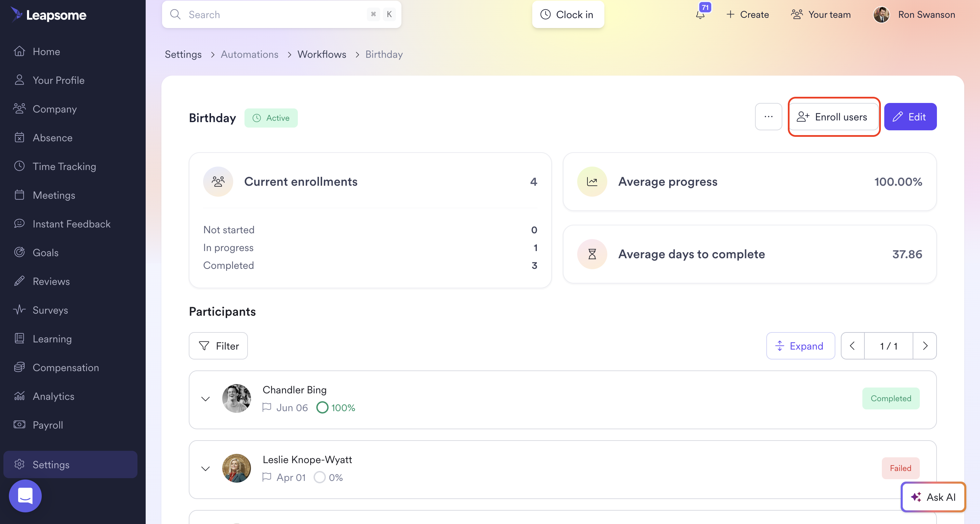Expand Leslie Knope-Wyatt's participant row
This screenshot has height=524, width=980.
(x=206, y=469)
